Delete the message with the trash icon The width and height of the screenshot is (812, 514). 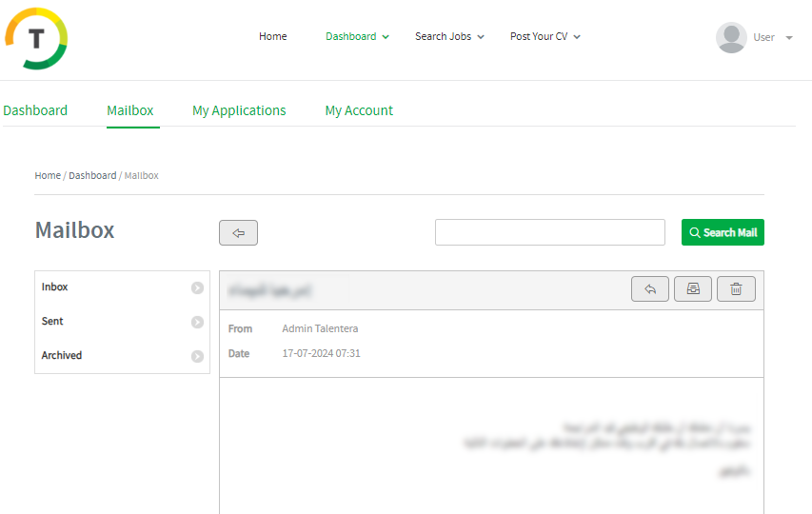(x=736, y=289)
